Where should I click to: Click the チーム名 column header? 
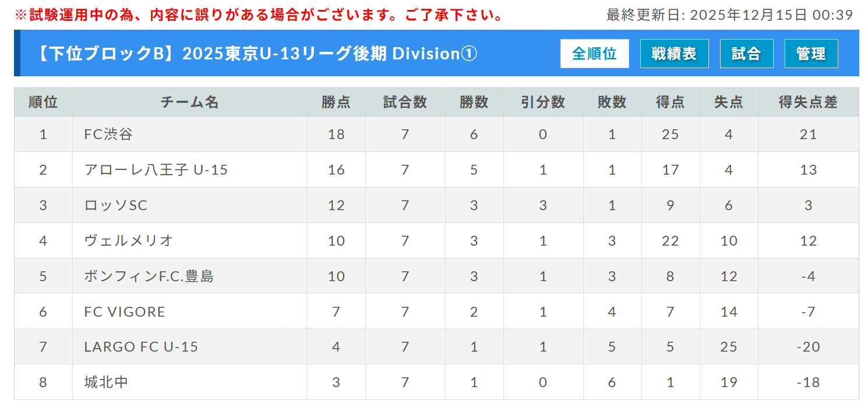tap(190, 102)
